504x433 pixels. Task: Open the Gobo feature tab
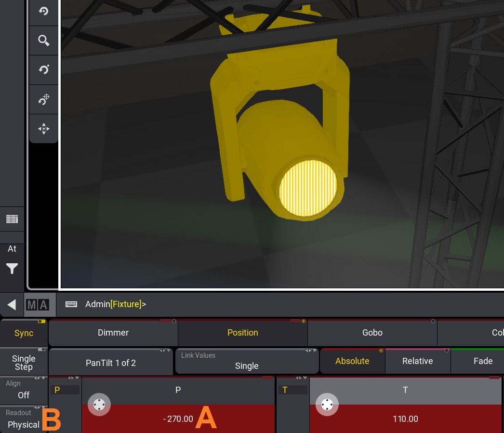pos(372,333)
